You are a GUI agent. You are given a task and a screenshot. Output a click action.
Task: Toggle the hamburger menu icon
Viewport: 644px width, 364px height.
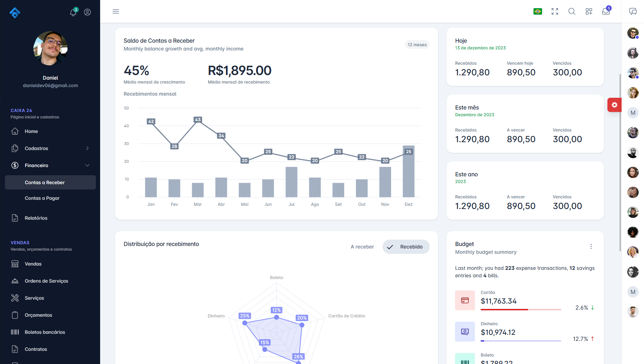(116, 11)
